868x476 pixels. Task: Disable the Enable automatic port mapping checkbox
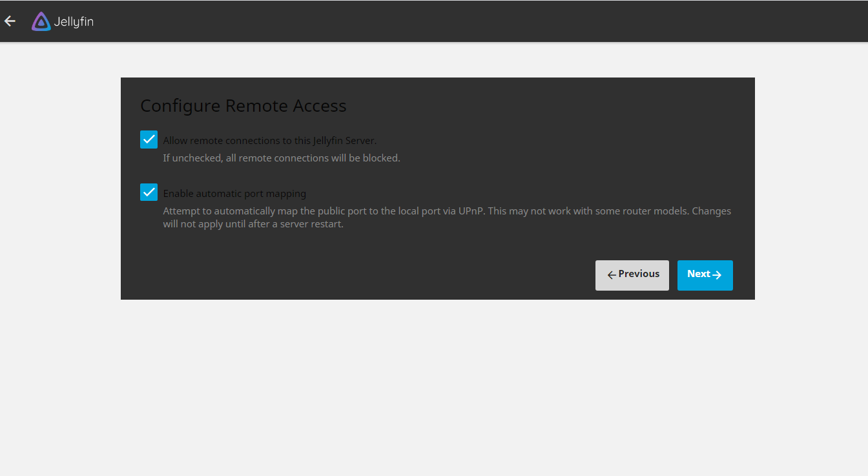[x=149, y=192]
